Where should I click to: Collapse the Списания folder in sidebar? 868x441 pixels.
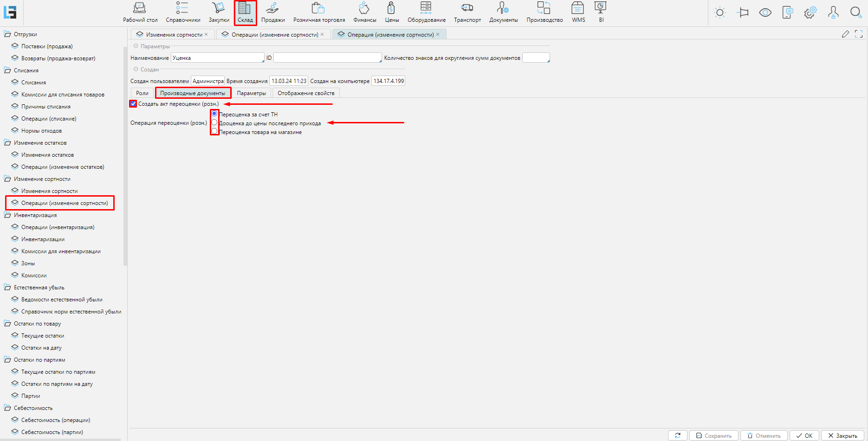pos(7,70)
